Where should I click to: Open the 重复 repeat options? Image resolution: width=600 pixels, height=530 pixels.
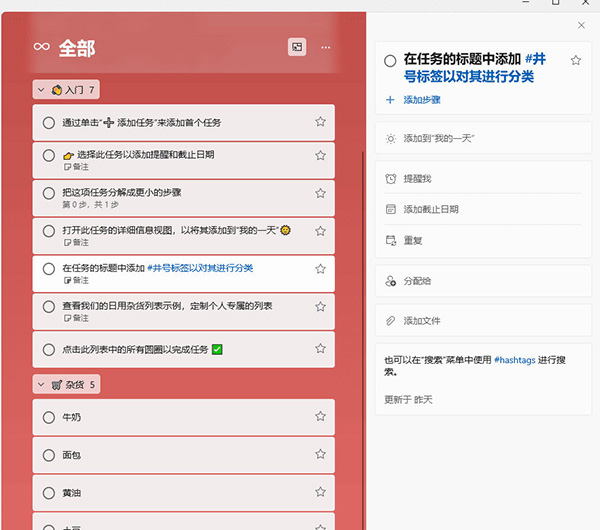click(x=412, y=241)
